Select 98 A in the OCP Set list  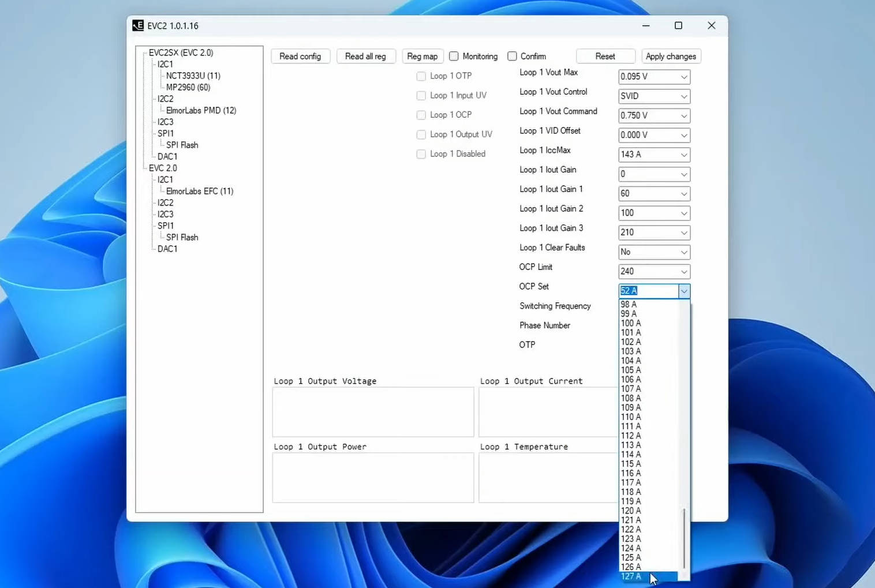coord(648,304)
